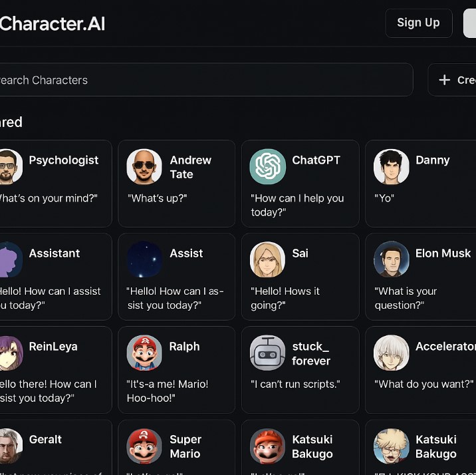Click the "ChatGPT" character name
Viewport: 476px width, 475px height.
(316, 160)
